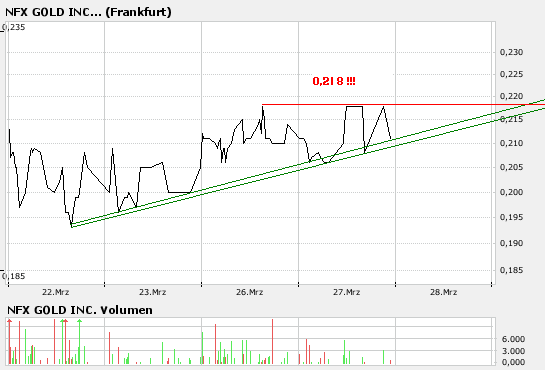The image size is (545, 384).
Task: Click the 3.000 volume axis label
Action: point(513,351)
